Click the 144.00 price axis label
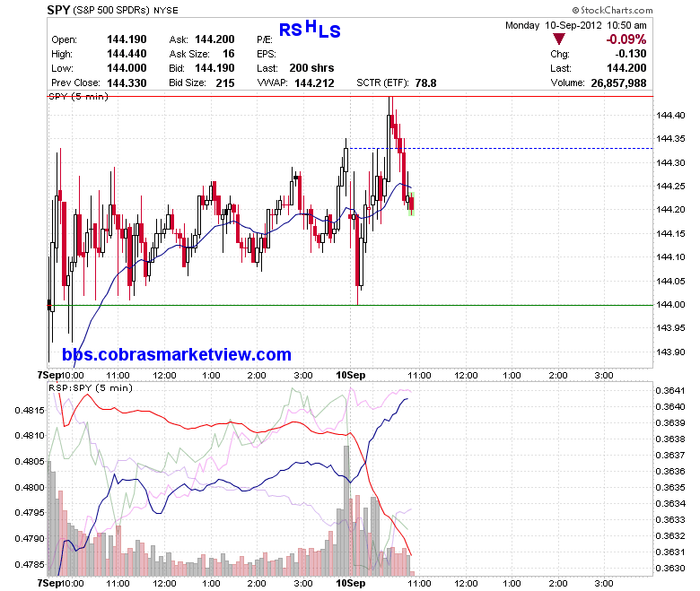Viewport: 700px width, 591px height. pyautogui.click(x=670, y=304)
